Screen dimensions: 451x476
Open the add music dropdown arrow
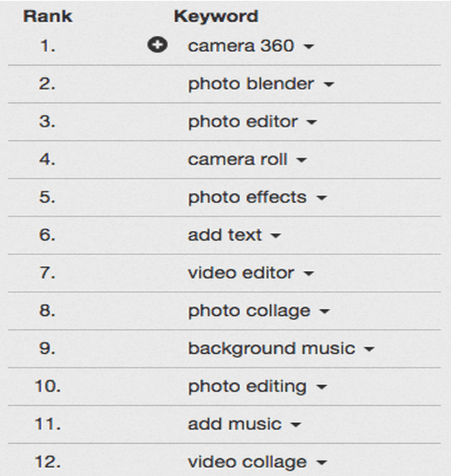click(x=296, y=426)
